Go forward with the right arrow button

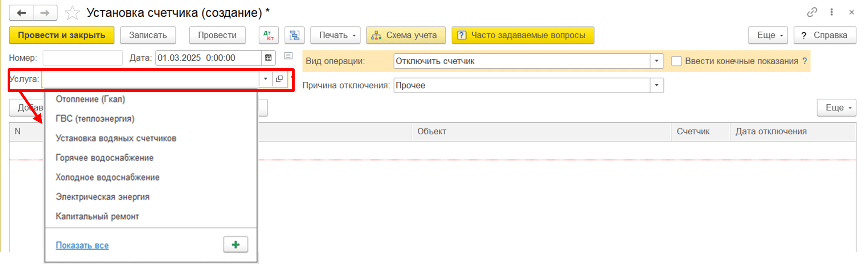point(45,13)
